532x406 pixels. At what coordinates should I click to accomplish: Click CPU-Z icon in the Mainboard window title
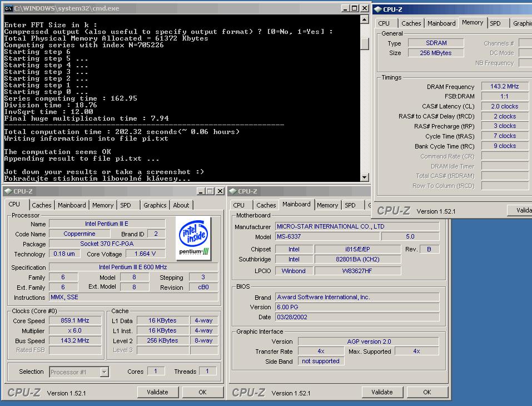click(232, 191)
